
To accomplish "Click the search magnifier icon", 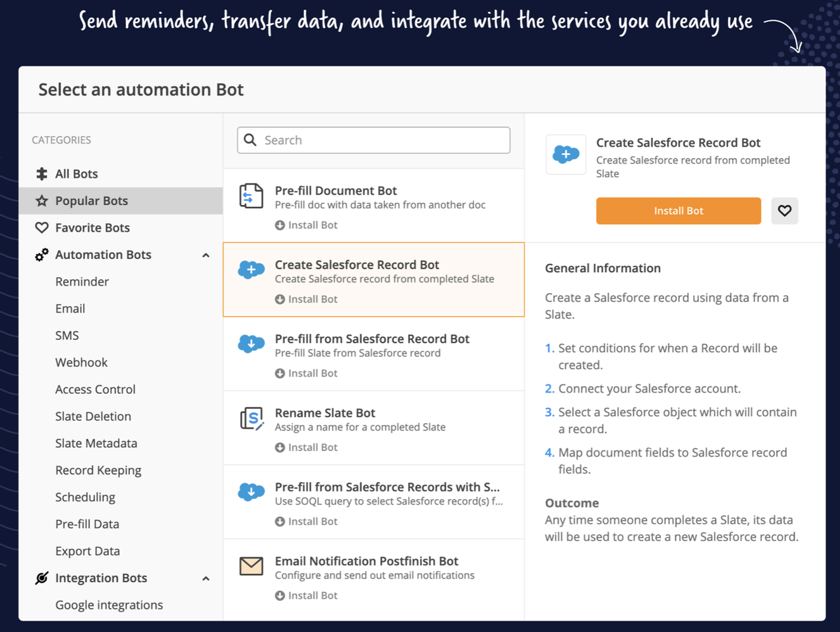I will coord(250,140).
